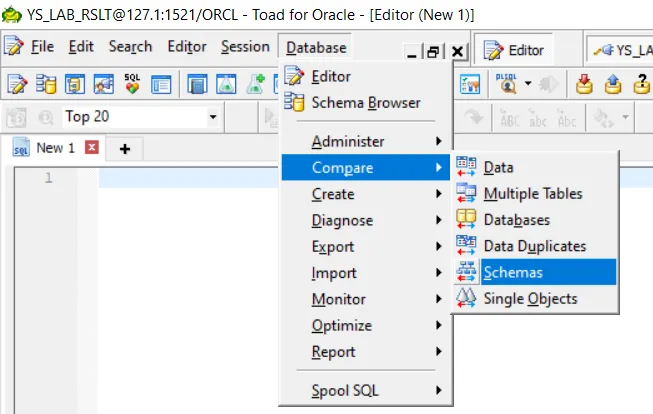
Task: Select Schemas in Compare submenu
Action: tap(535, 272)
